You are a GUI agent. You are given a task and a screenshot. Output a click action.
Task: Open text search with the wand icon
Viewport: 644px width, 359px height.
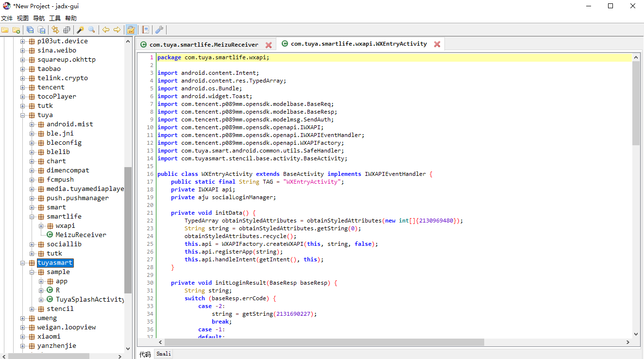tap(81, 30)
